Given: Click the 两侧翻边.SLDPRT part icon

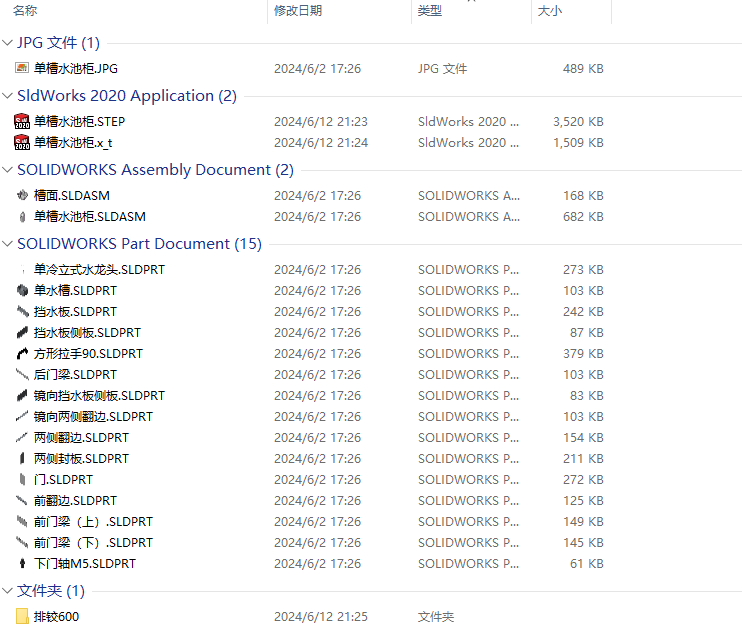Looking at the screenshot, I should (x=22, y=437).
